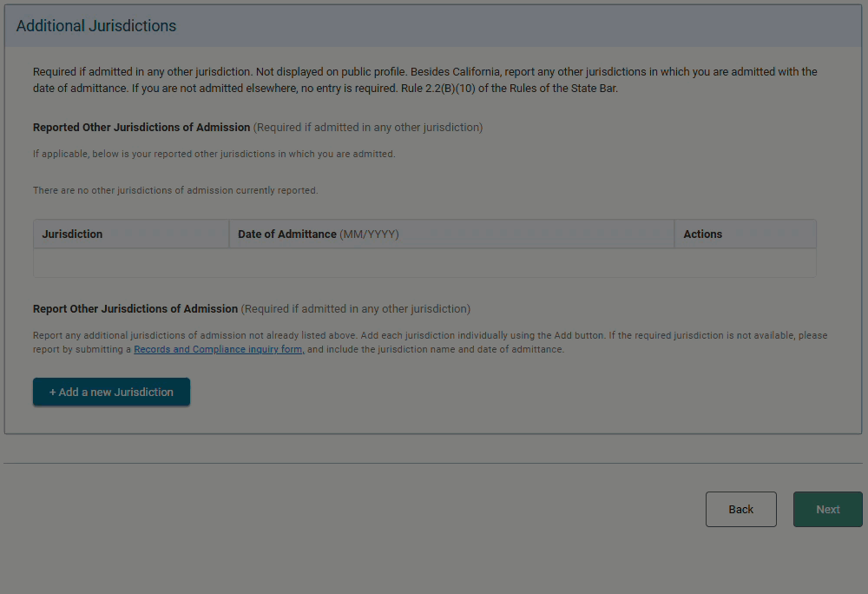Proceed by pressing the Next button
This screenshot has width=868, height=594.
827,510
